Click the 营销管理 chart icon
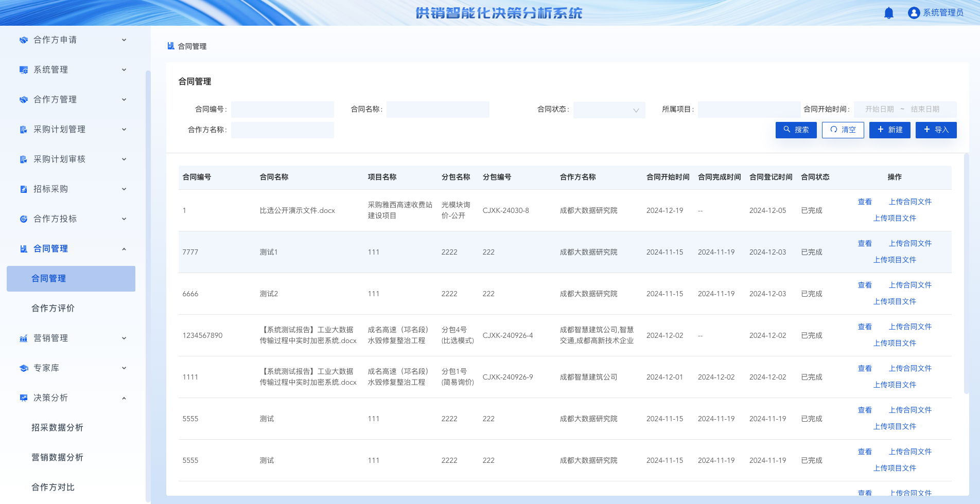 tap(23, 338)
